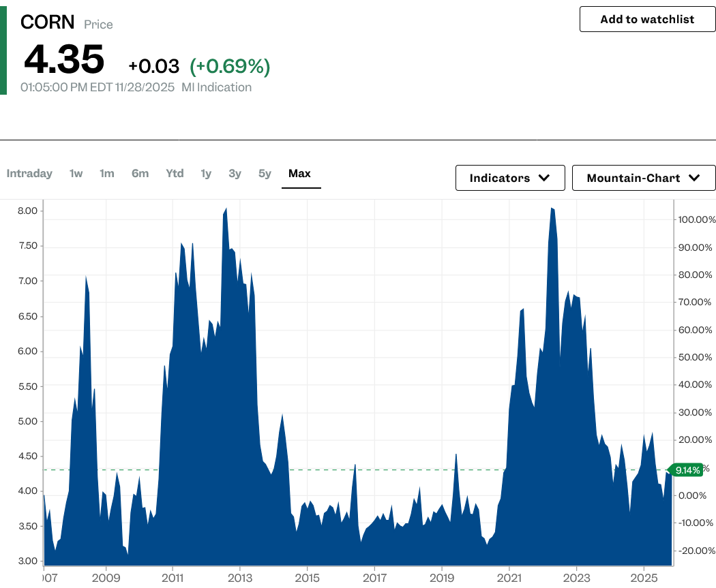Select the 5y time range
The width and height of the screenshot is (716, 588).
click(x=265, y=174)
